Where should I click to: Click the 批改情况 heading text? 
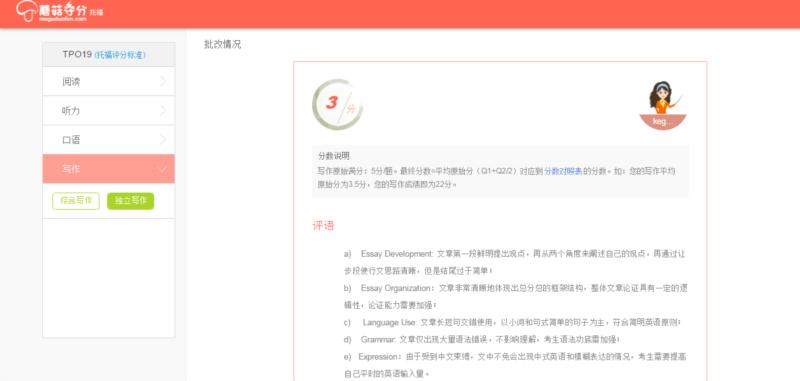(222, 44)
